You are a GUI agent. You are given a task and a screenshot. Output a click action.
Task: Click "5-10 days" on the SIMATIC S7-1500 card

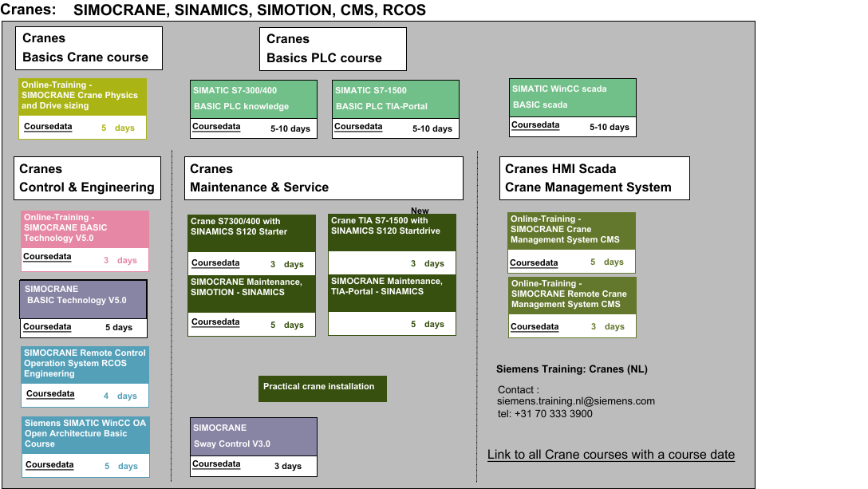[x=432, y=128]
